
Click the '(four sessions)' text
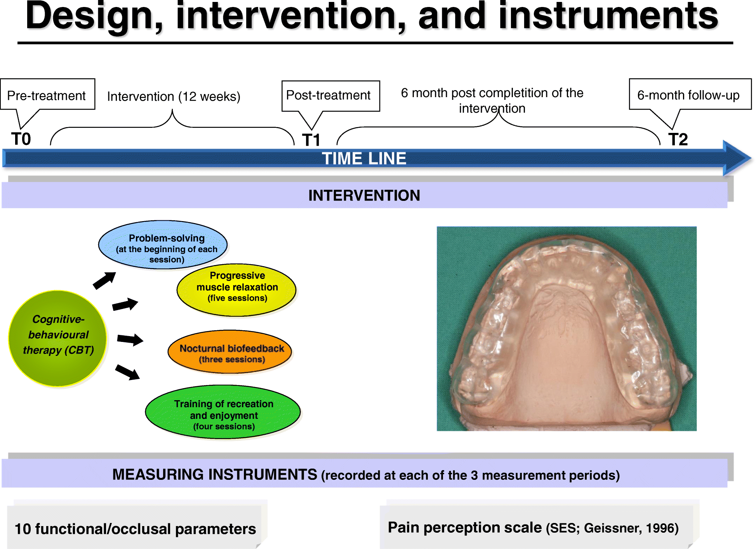coord(224,426)
